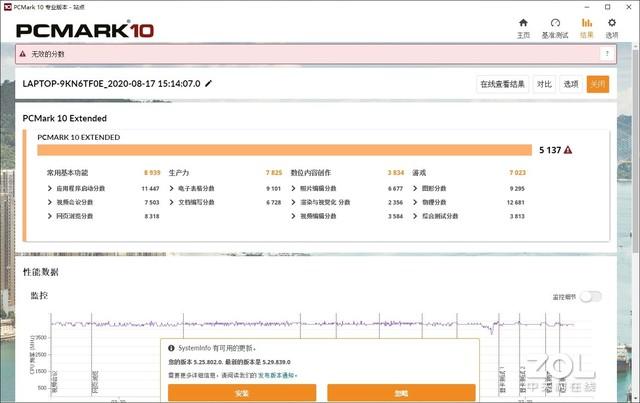This screenshot has height=403, width=640.
Task: Expand the 文档编写分数 row
Action: pyautogui.click(x=171, y=202)
